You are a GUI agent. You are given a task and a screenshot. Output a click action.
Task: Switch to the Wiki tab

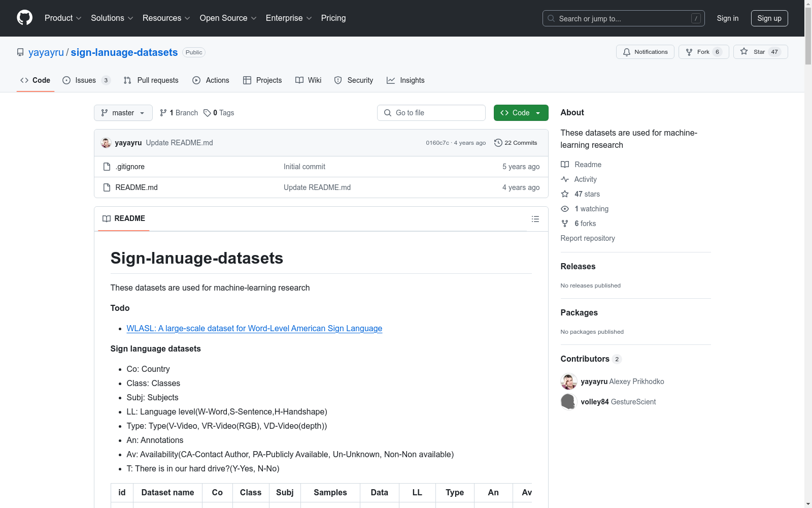pyautogui.click(x=308, y=80)
